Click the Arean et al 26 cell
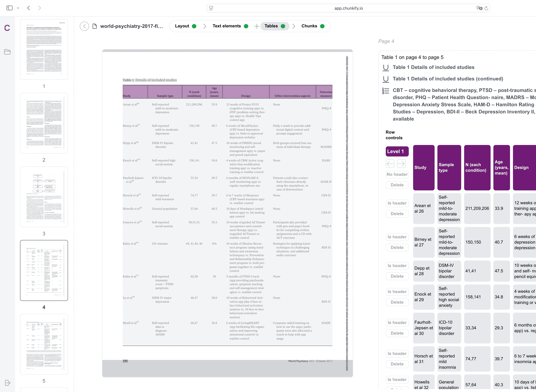This screenshot has width=536, height=392. [424, 208]
